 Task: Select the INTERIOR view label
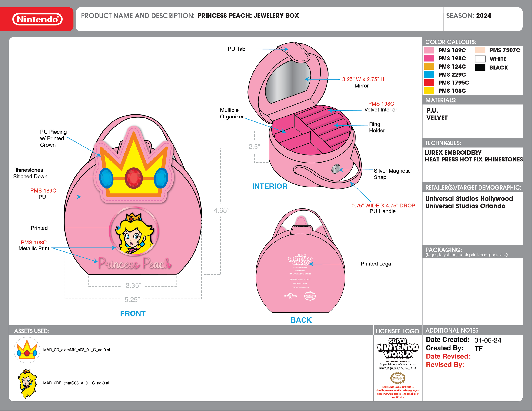[270, 187]
